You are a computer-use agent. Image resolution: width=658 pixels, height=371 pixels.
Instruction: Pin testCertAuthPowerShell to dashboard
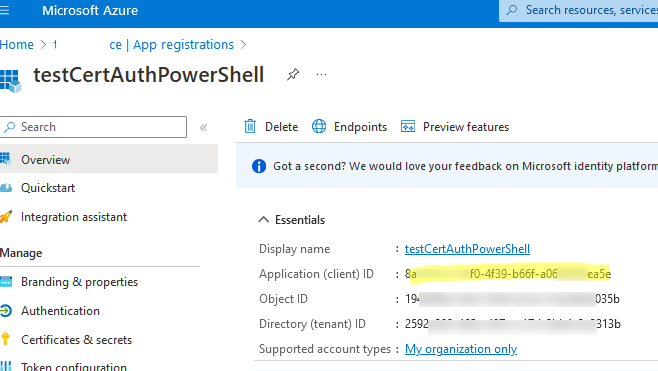[x=292, y=75]
